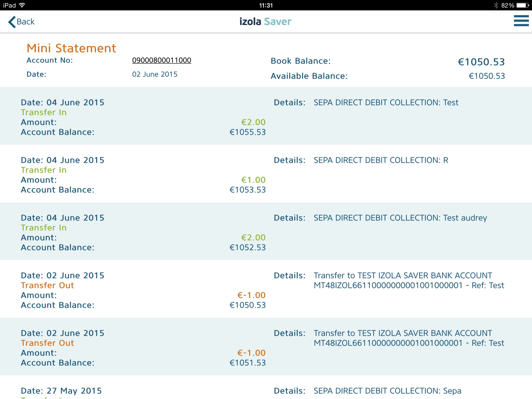This screenshot has width=532, height=399.
Task: Tap the Available Balance amount
Action: tap(487, 76)
